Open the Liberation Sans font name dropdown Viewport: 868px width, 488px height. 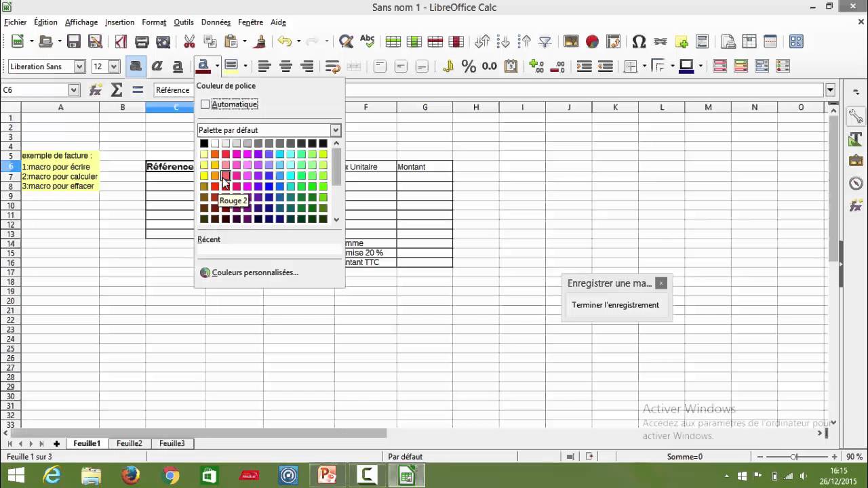[79, 66]
